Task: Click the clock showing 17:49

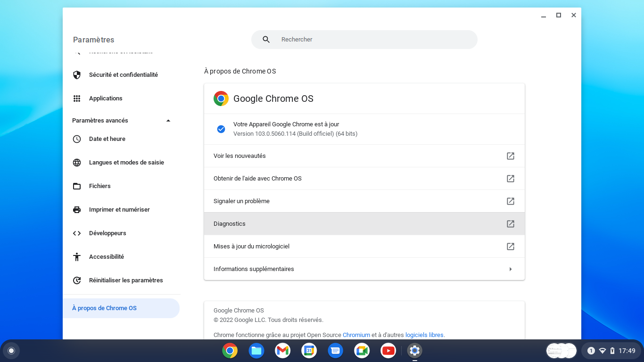Action: point(627,351)
